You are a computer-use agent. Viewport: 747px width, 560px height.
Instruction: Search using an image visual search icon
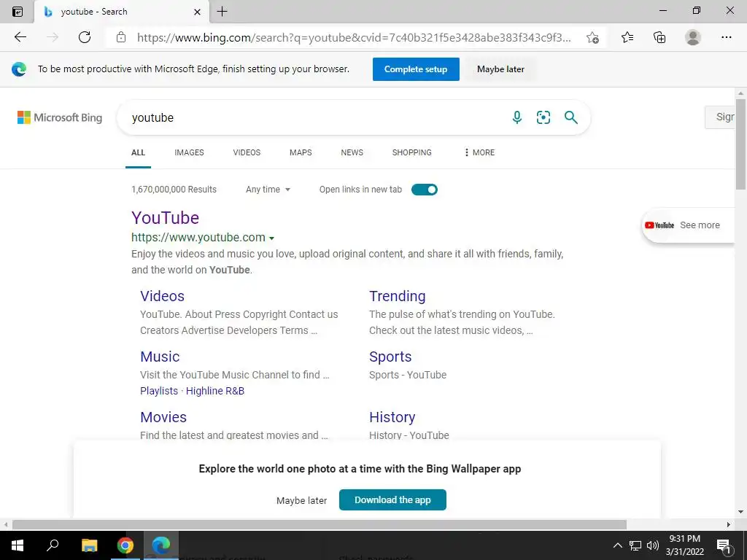tap(543, 117)
